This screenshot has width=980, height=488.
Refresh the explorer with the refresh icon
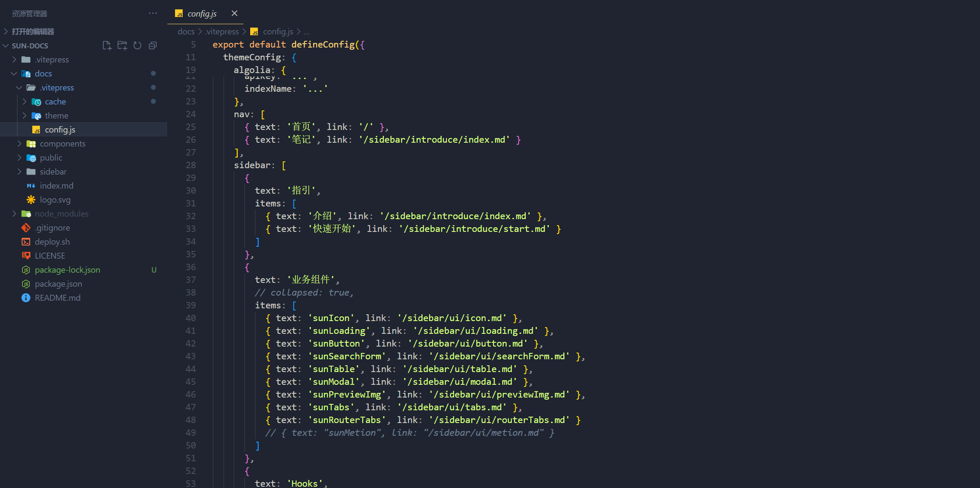137,45
